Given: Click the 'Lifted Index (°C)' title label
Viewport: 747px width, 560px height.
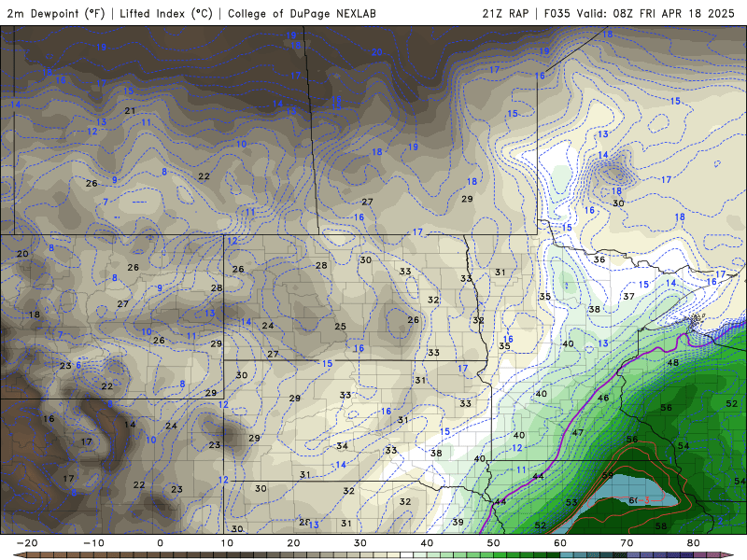Looking at the screenshot, I should [166, 13].
